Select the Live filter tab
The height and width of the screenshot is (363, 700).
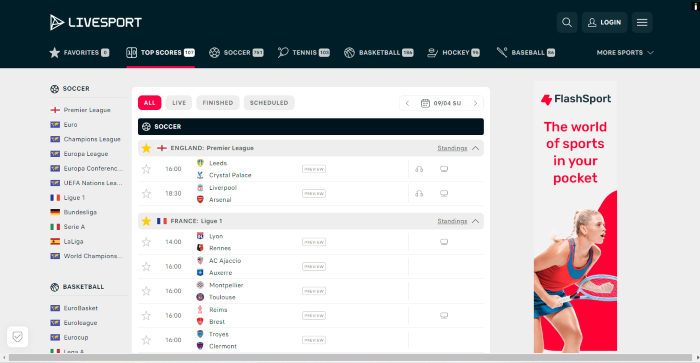179,103
